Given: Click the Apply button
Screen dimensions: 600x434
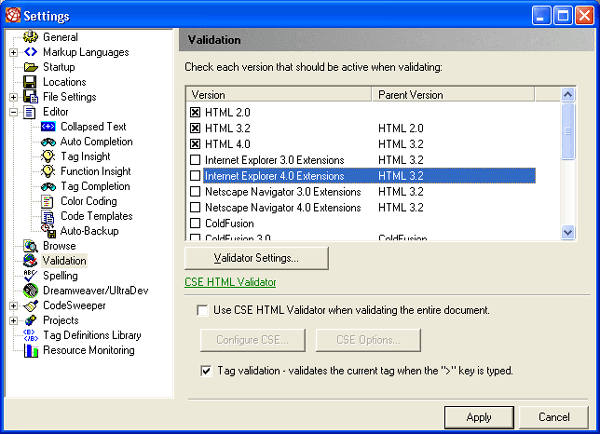Looking at the screenshot, I should point(479,417).
